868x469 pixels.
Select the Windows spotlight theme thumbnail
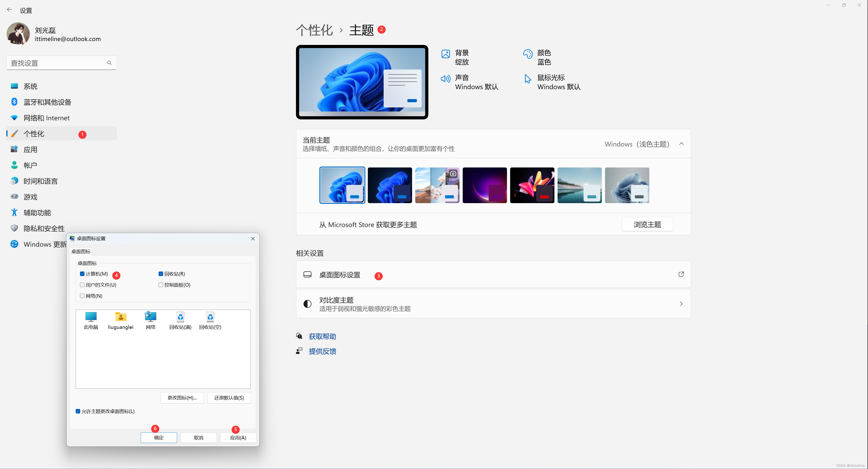[437, 185]
